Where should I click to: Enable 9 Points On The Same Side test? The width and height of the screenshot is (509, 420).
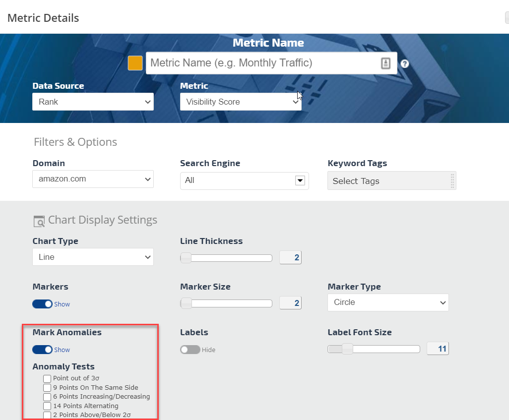coord(47,388)
